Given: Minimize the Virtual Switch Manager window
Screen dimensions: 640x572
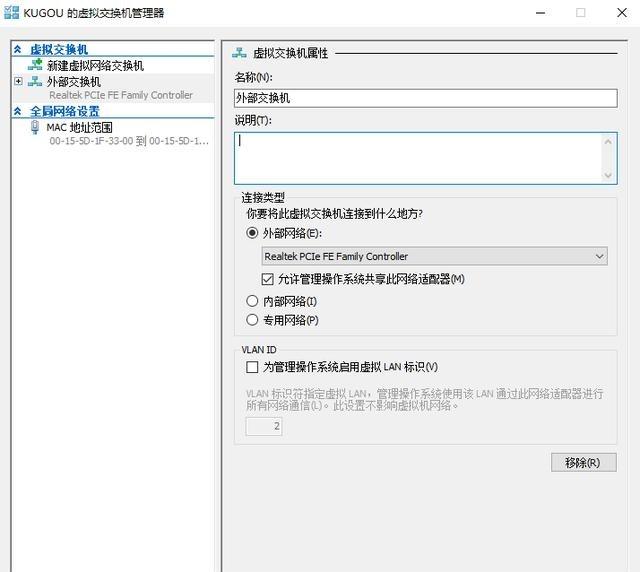Looking at the screenshot, I should (540, 13).
